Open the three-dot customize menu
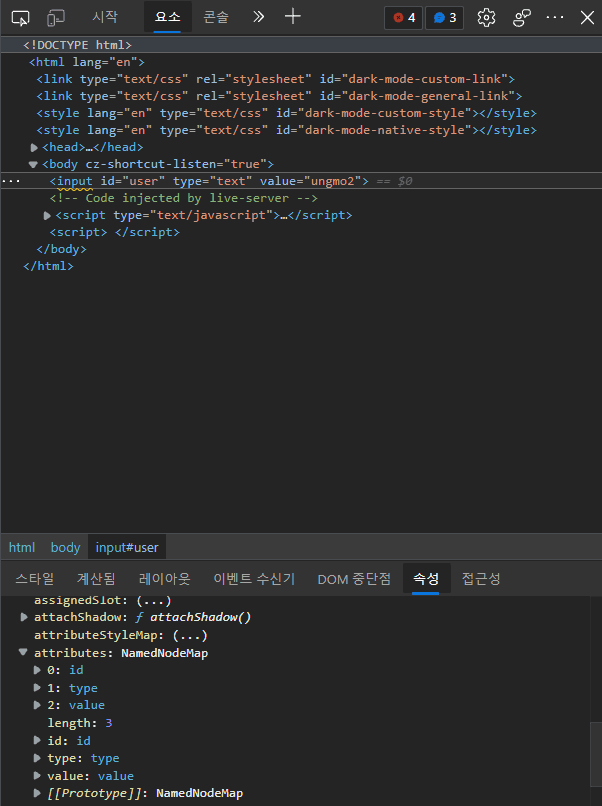Screen dimensions: 602x806 coord(555,17)
